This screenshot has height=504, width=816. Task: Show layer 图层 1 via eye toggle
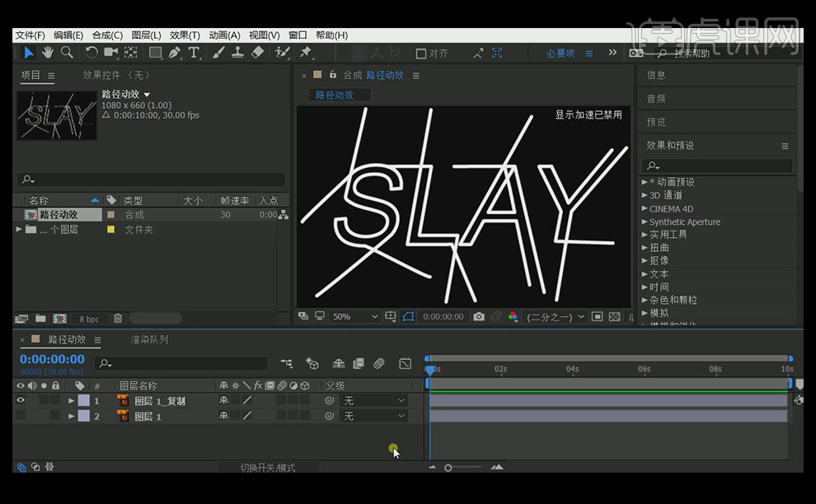pos(21,417)
